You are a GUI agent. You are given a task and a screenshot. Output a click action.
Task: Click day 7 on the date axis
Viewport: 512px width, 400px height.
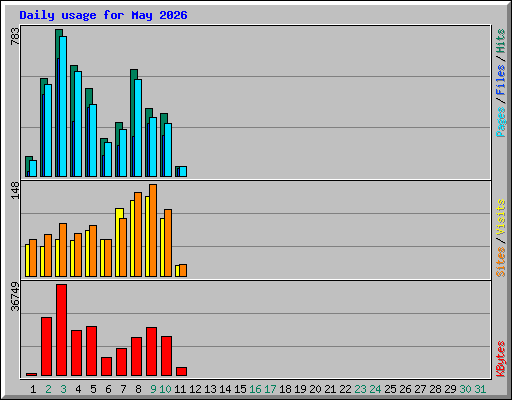tap(123, 389)
